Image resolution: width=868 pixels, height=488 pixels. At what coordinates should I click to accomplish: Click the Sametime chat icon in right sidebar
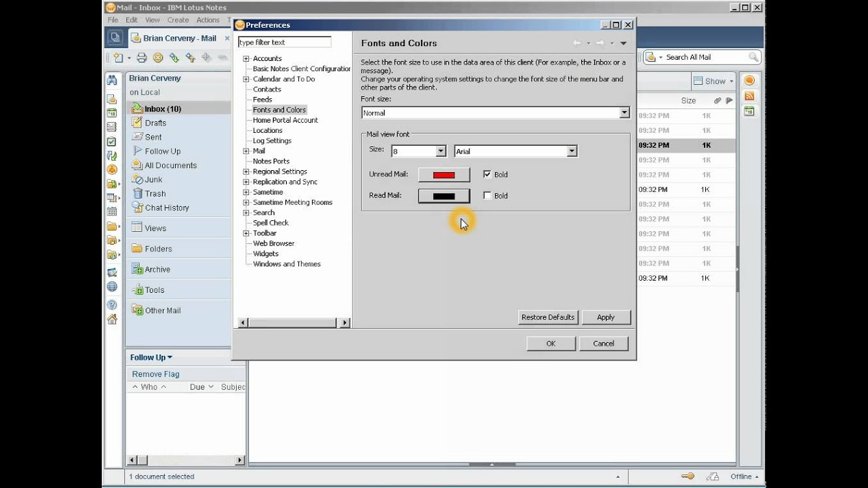749,80
